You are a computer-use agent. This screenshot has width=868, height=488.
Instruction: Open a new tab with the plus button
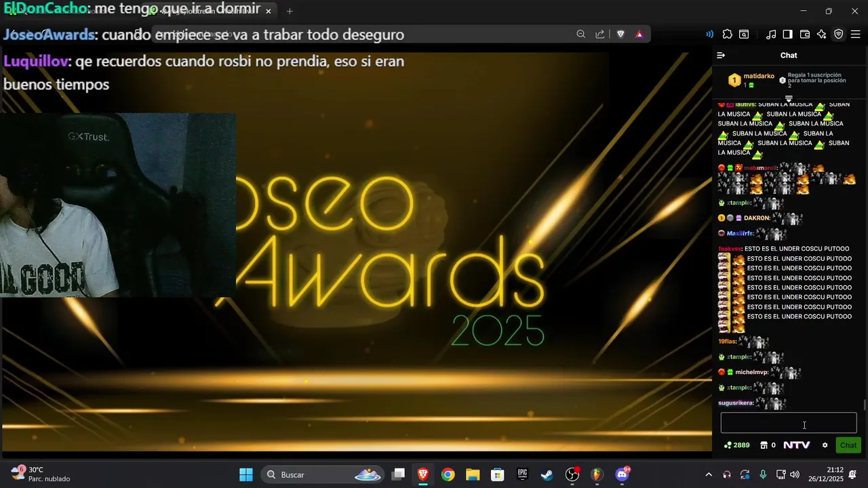(290, 11)
